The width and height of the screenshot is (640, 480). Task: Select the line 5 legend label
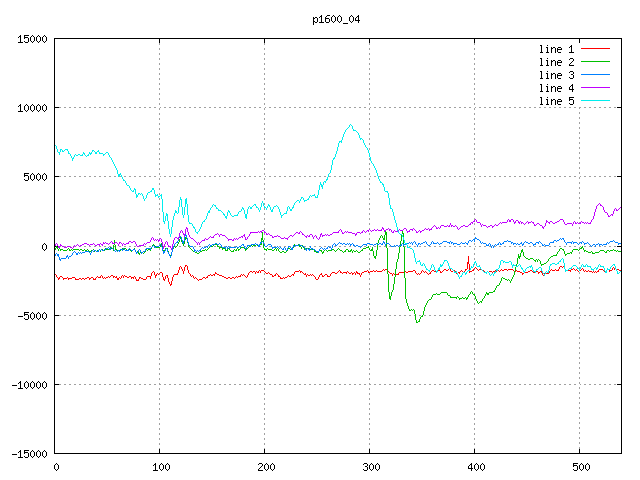coord(556,101)
